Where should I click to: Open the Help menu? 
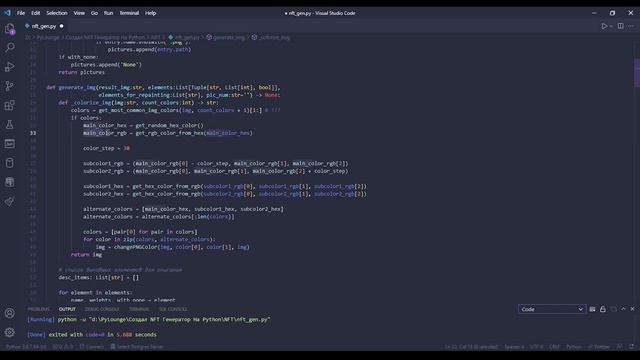click(151, 13)
